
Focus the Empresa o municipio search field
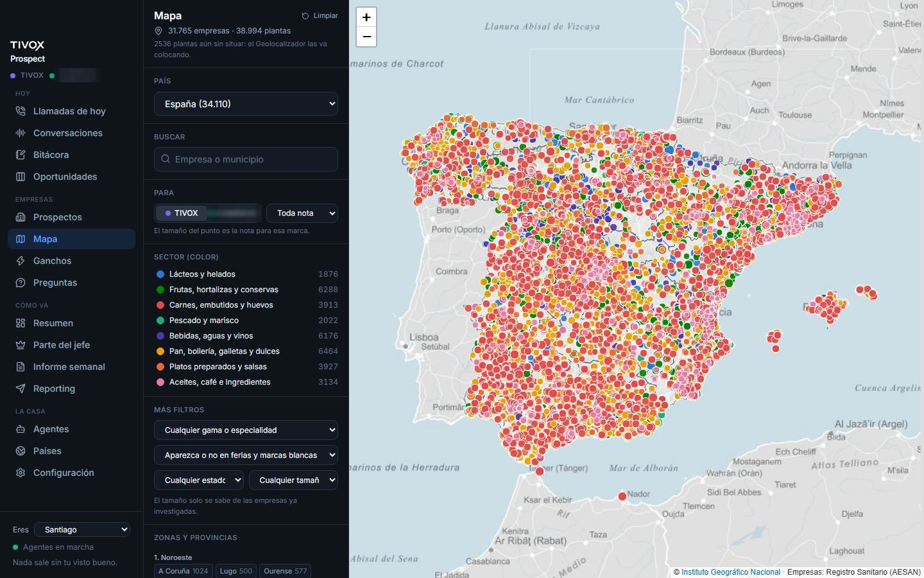(246, 159)
